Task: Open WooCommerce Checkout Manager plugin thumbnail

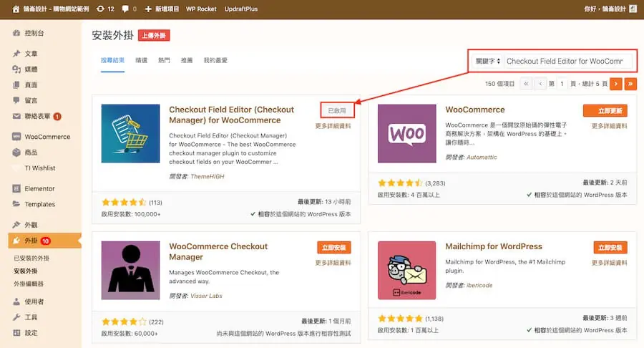Action: click(x=131, y=271)
